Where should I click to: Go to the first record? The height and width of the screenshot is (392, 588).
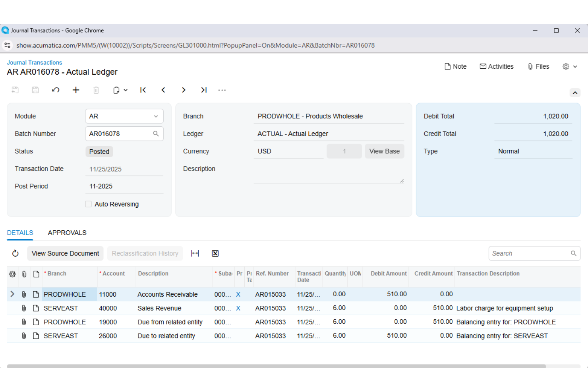pos(143,90)
